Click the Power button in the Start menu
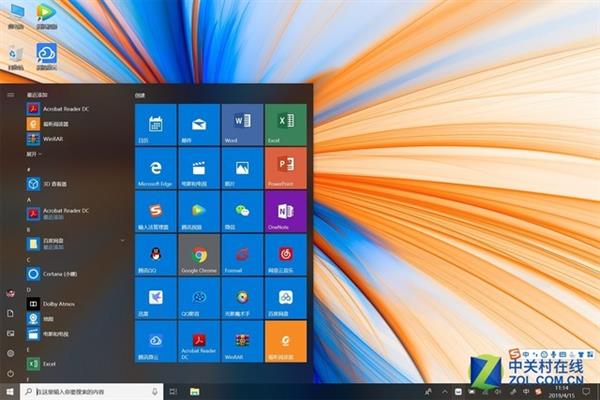Viewport: 600px width, 400px height. pyautogui.click(x=11, y=373)
